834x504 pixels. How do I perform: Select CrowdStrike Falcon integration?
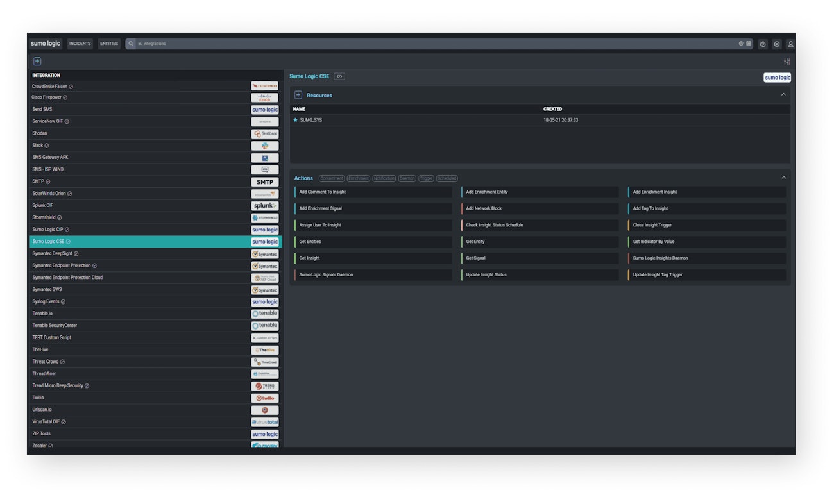pos(155,86)
